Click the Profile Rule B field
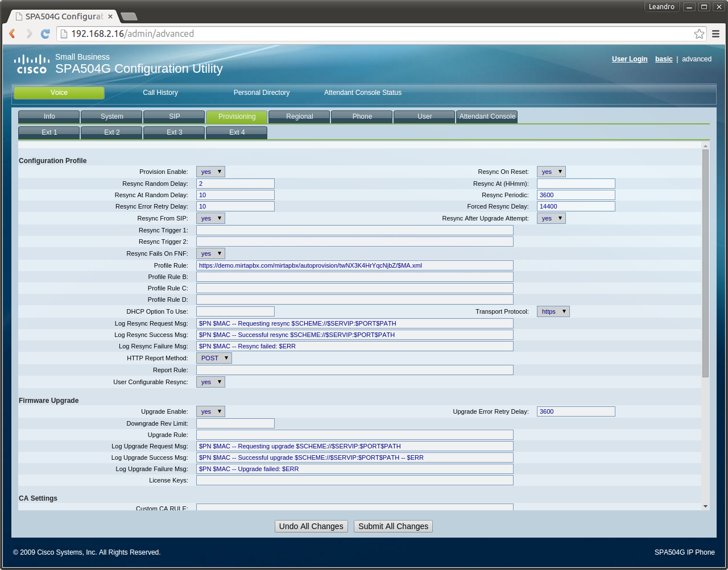Viewport: 728px width, 570px height. [355, 277]
